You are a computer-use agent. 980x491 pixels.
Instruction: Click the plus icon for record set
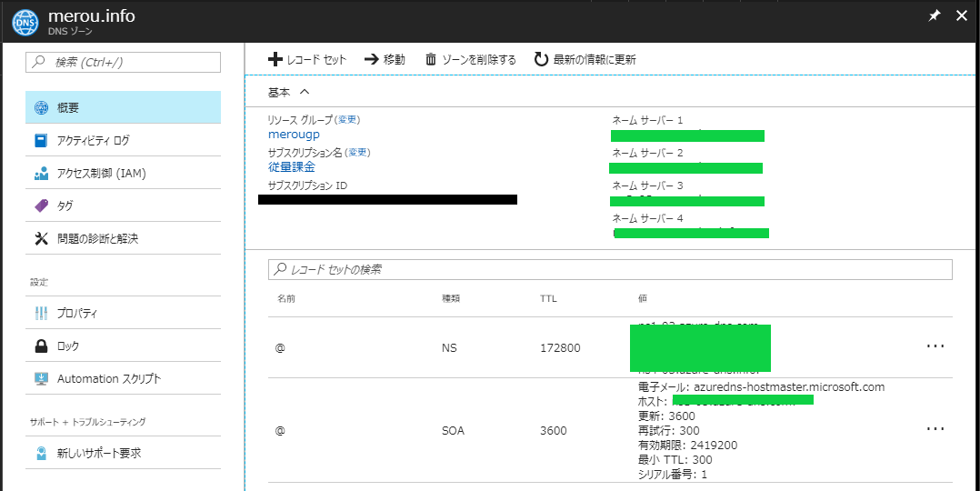275,59
